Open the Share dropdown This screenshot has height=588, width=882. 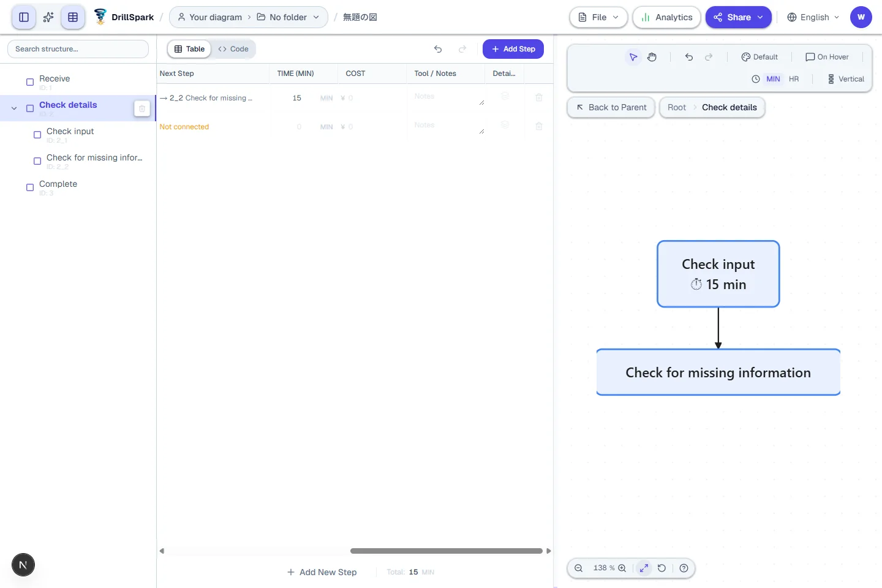(738, 17)
